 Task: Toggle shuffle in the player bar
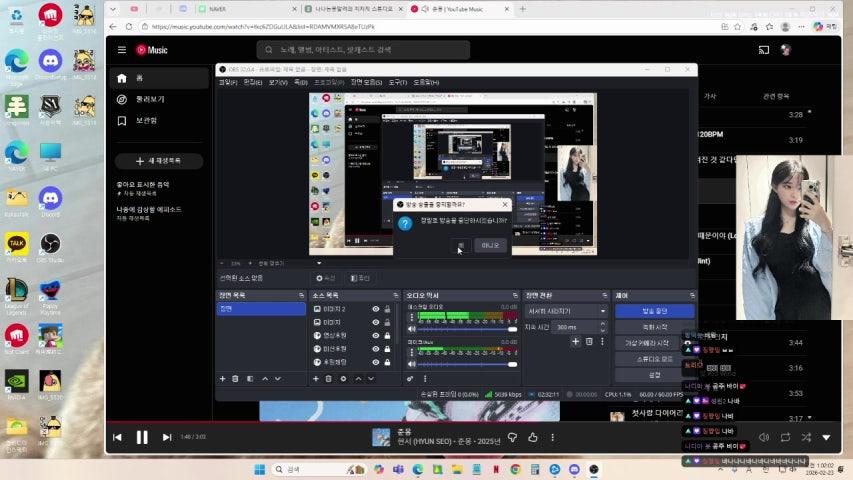pyautogui.click(x=806, y=437)
